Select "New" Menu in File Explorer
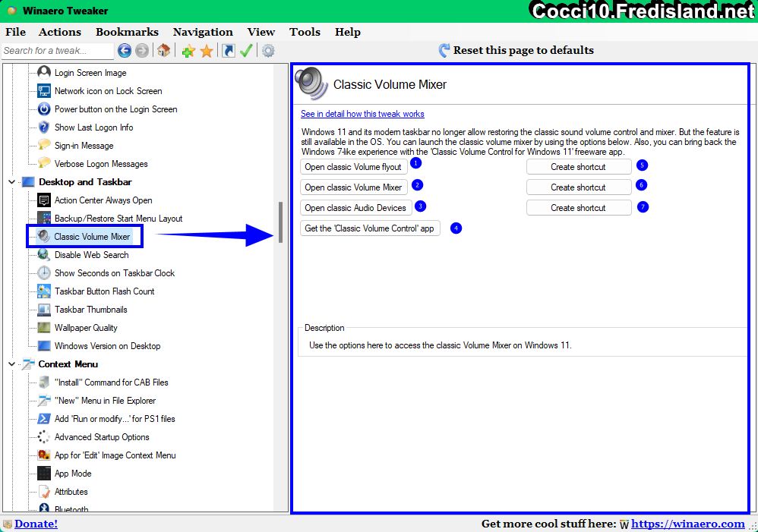 (x=105, y=401)
